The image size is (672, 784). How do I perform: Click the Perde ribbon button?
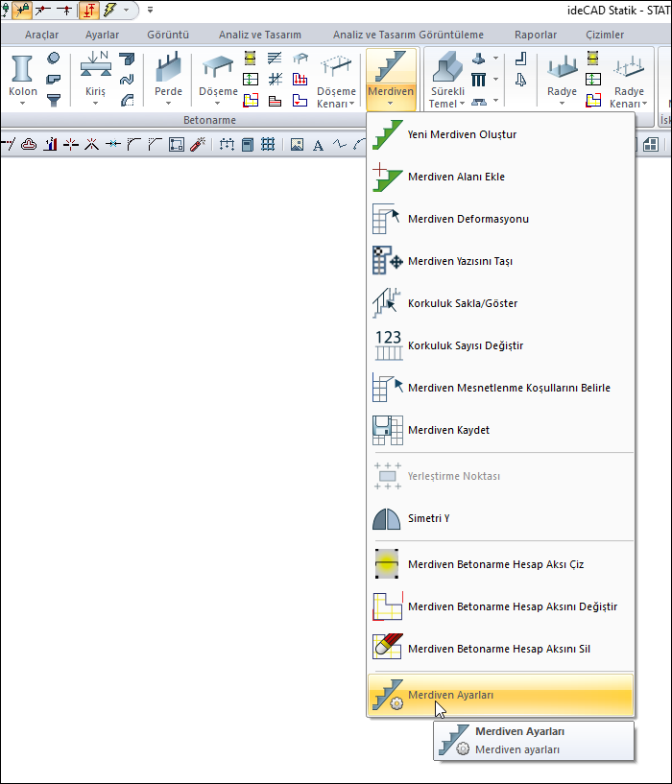(x=168, y=79)
